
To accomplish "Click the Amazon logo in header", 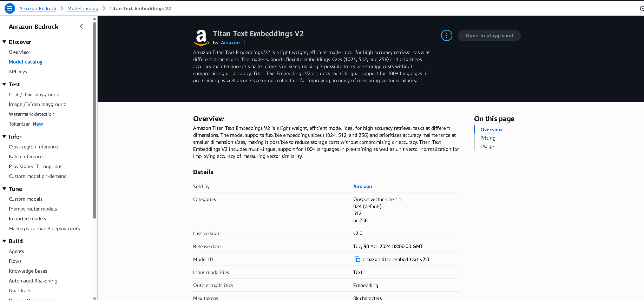I will pos(201,38).
